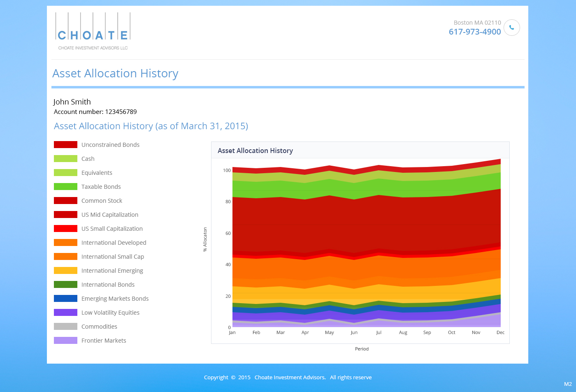Click the Low Volatility Equities swatch
This screenshot has width=576, height=392.
65,313
